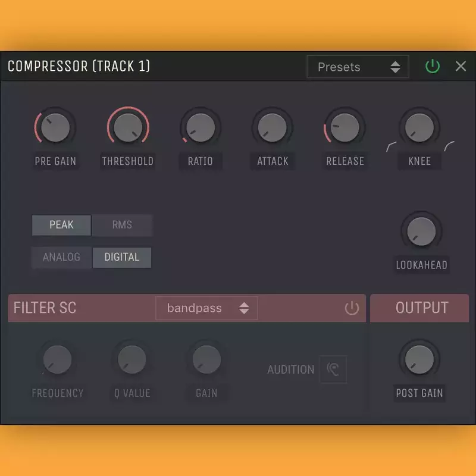The width and height of the screenshot is (476, 476).
Task: Click the FREQUENCY label
Action: tap(58, 393)
